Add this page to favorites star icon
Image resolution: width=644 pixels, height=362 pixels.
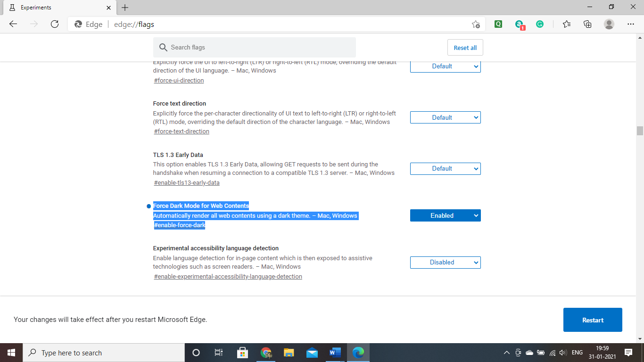point(476,24)
